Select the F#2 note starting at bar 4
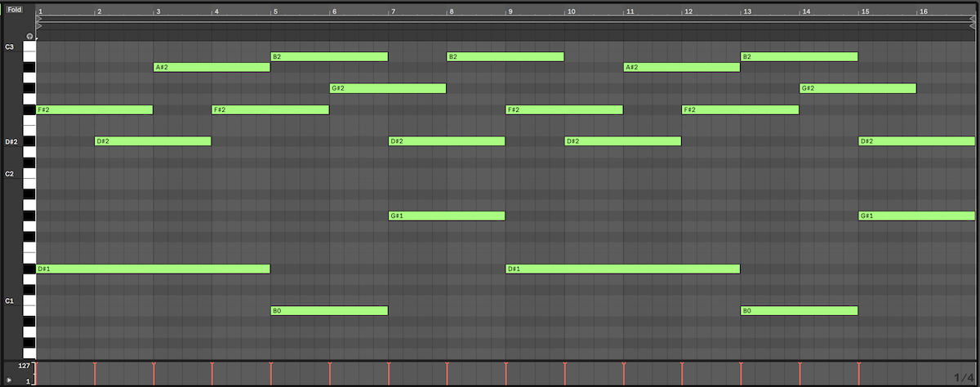This screenshot has width=980, height=387. tap(270, 109)
